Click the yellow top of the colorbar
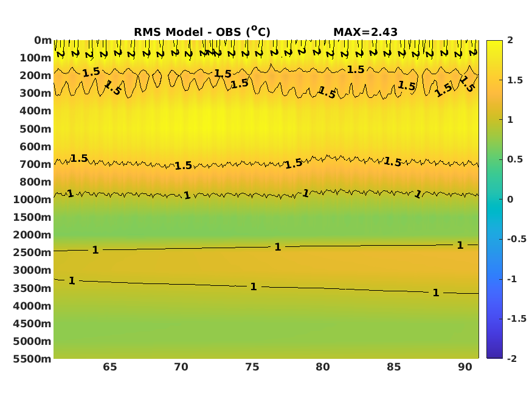 (494, 44)
